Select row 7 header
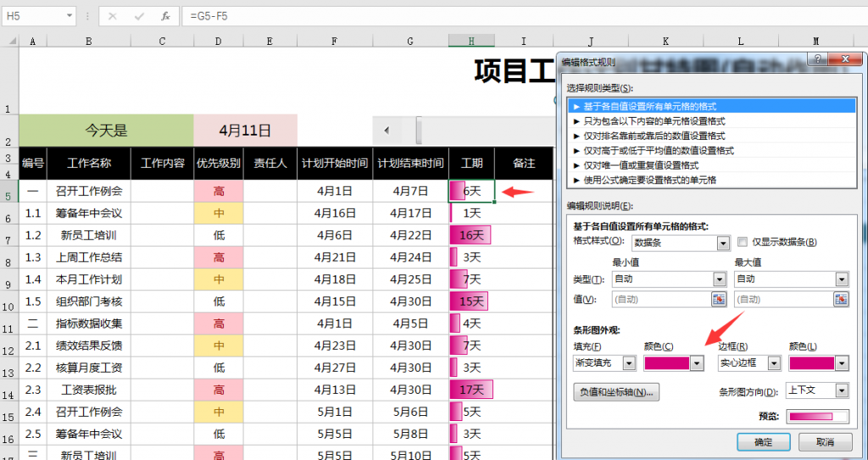The height and width of the screenshot is (460, 868). click(x=8, y=236)
